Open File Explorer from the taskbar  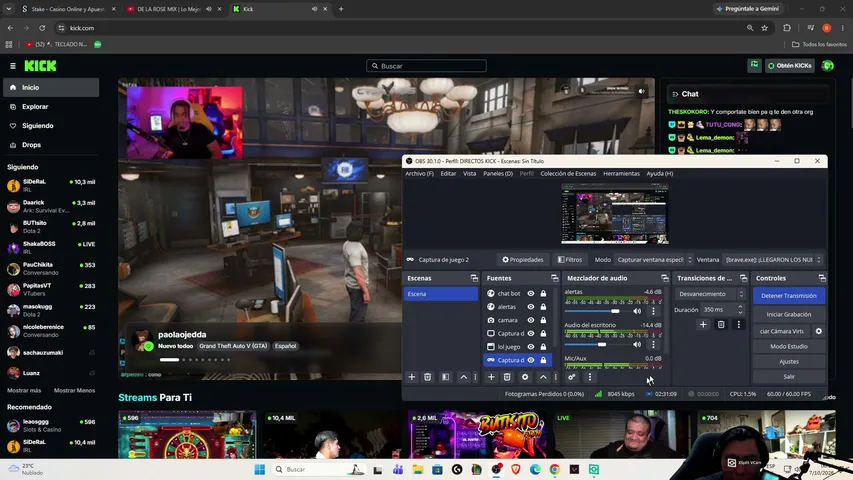click(x=417, y=469)
